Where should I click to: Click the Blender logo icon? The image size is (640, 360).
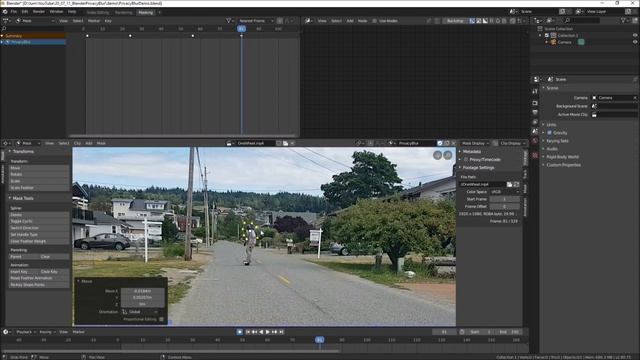pyautogui.click(x=5, y=12)
